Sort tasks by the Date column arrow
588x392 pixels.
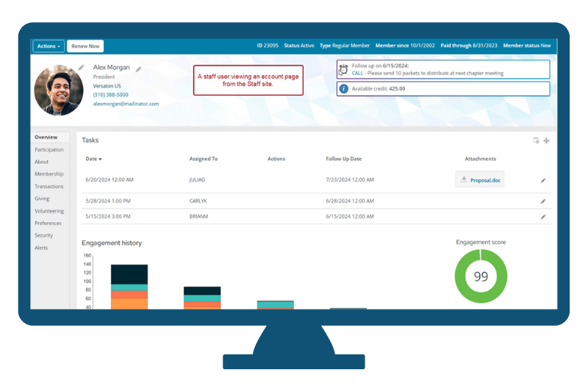pos(100,159)
